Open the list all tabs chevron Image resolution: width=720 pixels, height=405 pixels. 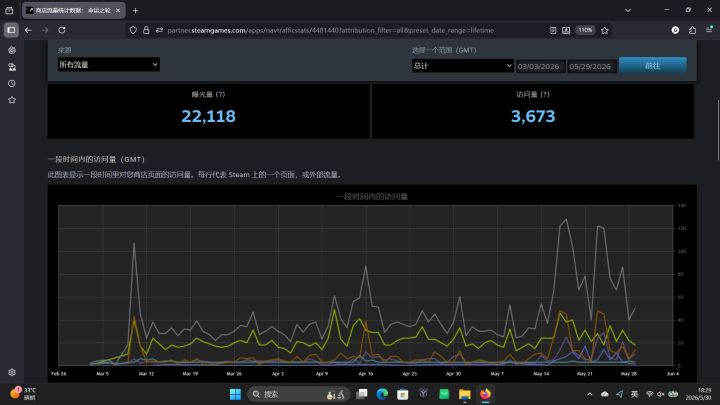628,10
